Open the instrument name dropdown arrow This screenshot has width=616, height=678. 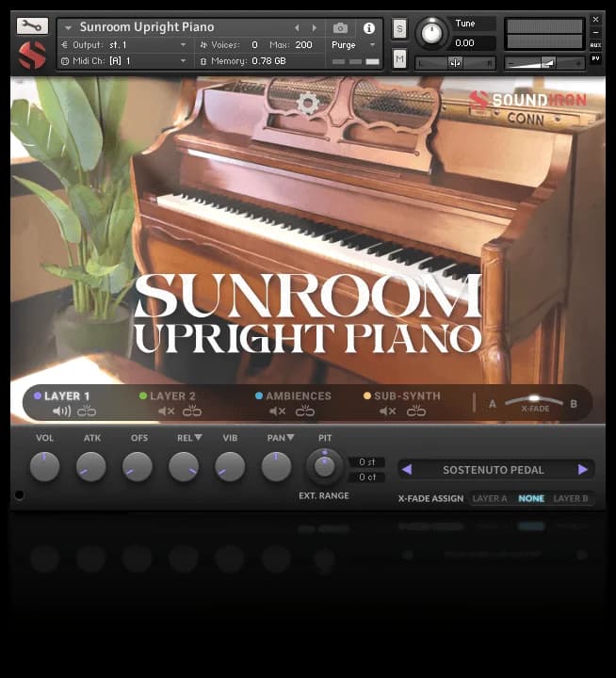tap(68, 27)
